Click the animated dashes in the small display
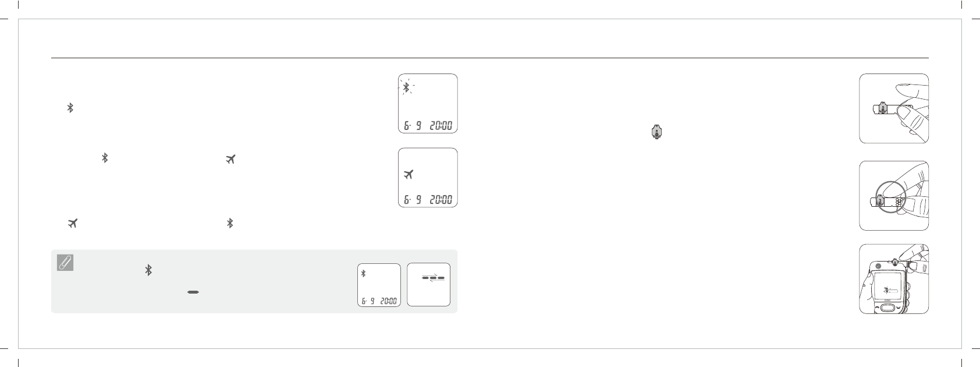 pyautogui.click(x=433, y=278)
